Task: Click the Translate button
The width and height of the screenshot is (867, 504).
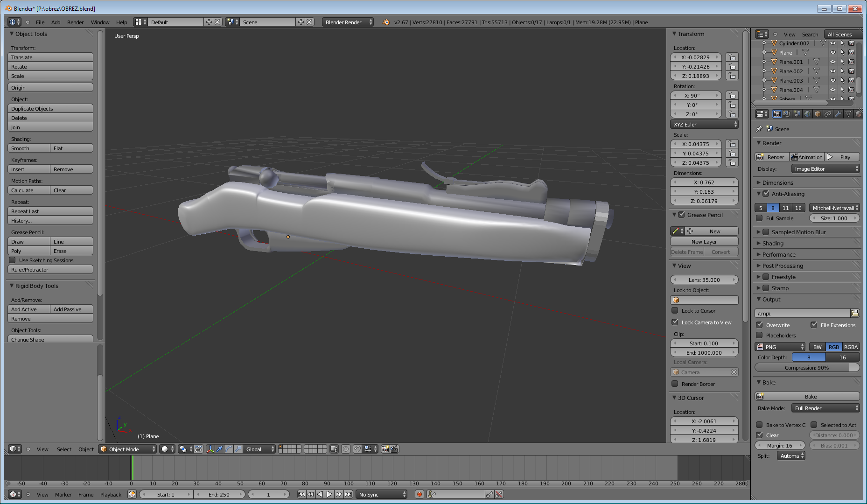Action: pos(50,57)
